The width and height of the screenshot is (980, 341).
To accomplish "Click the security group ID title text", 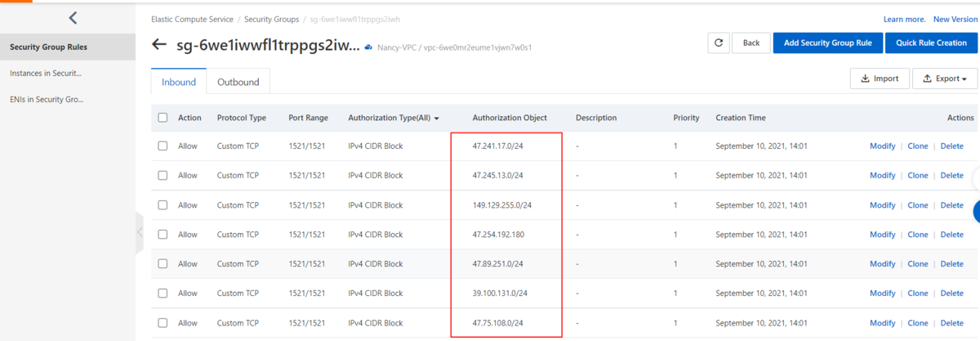I will pos(268,44).
